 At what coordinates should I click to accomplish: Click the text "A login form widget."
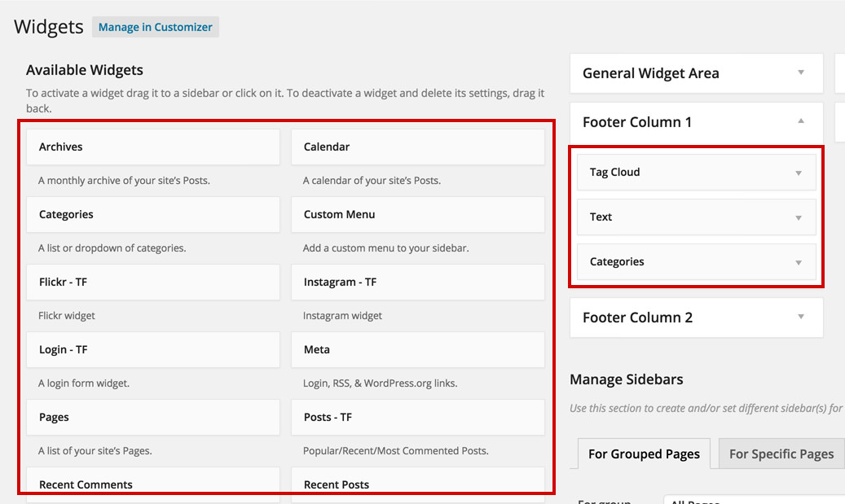(x=84, y=383)
